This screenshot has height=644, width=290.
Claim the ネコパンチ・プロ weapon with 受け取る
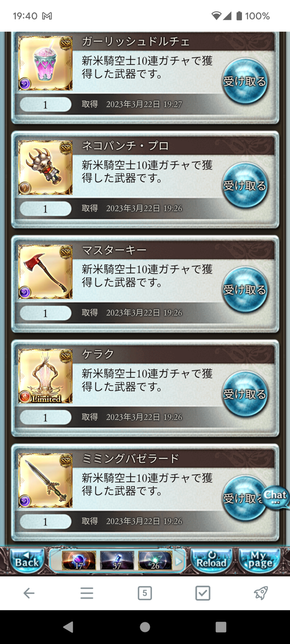pyautogui.click(x=245, y=186)
